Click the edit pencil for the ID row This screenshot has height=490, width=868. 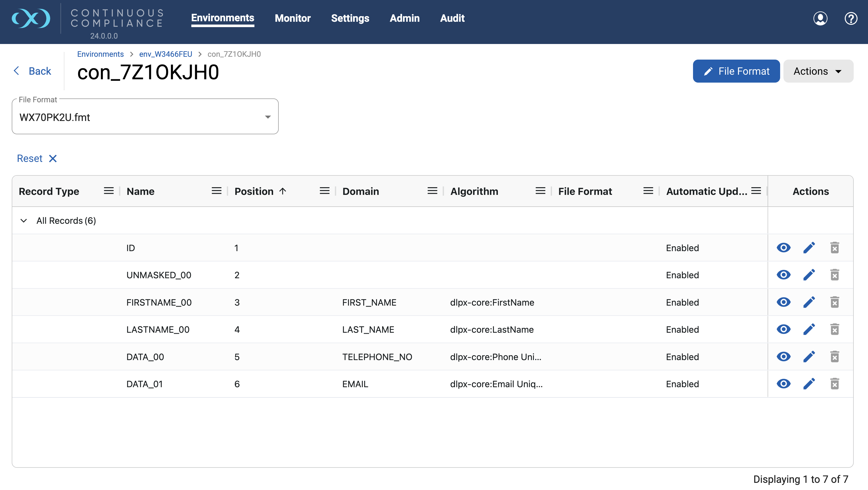click(x=809, y=248)
